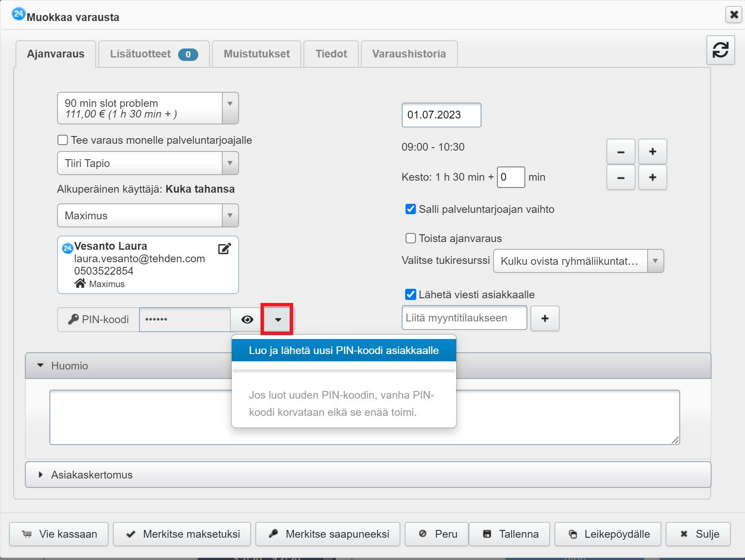Click the date field 01.07.2023
The height and width of the screenshot is (560, 745).
coord(441,115)
